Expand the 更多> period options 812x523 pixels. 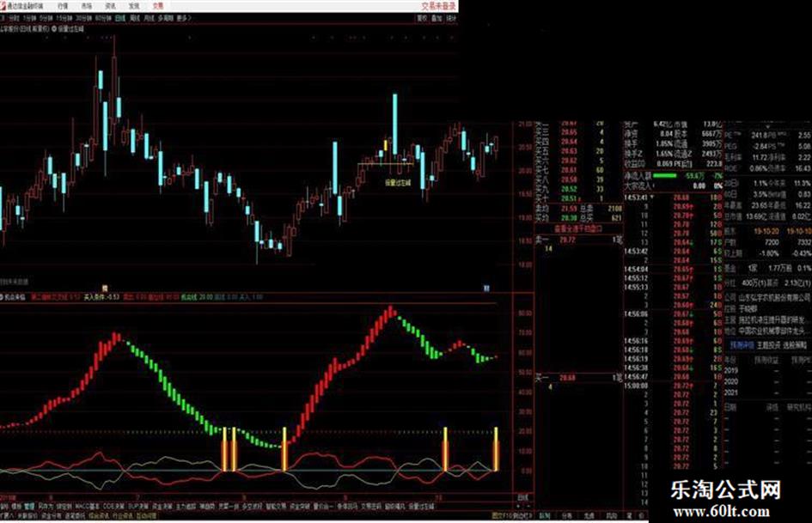(x=184, y=18)
